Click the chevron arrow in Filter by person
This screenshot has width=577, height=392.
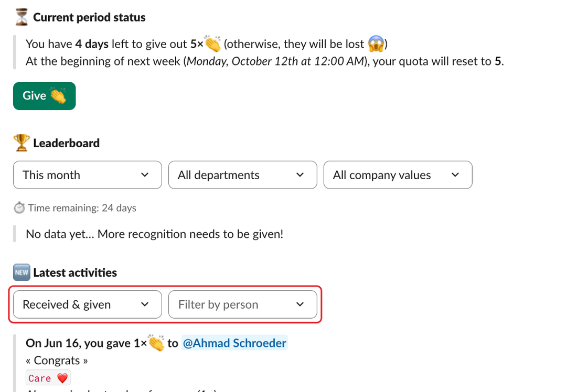[x=300, y=304]
